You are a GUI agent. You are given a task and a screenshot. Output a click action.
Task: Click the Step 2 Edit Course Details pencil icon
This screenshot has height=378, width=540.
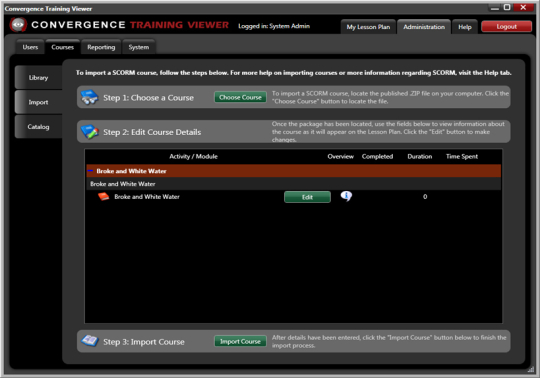pos(89,132)
